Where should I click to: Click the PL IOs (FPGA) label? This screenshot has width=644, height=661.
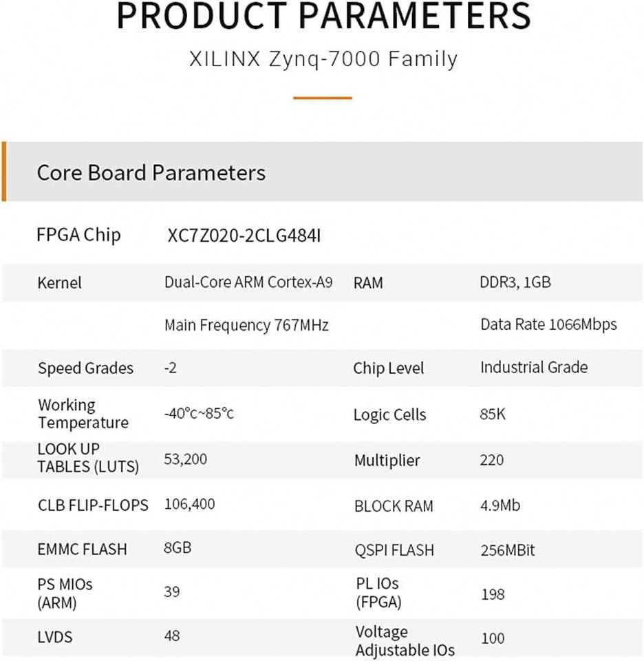click(378, 593)
